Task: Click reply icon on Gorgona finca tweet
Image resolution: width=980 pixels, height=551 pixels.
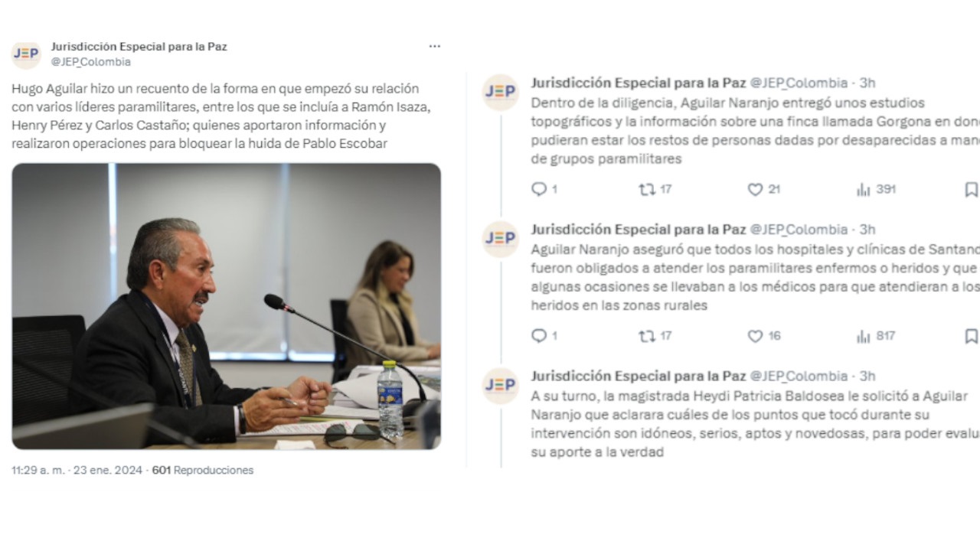Action: point(539,189)
